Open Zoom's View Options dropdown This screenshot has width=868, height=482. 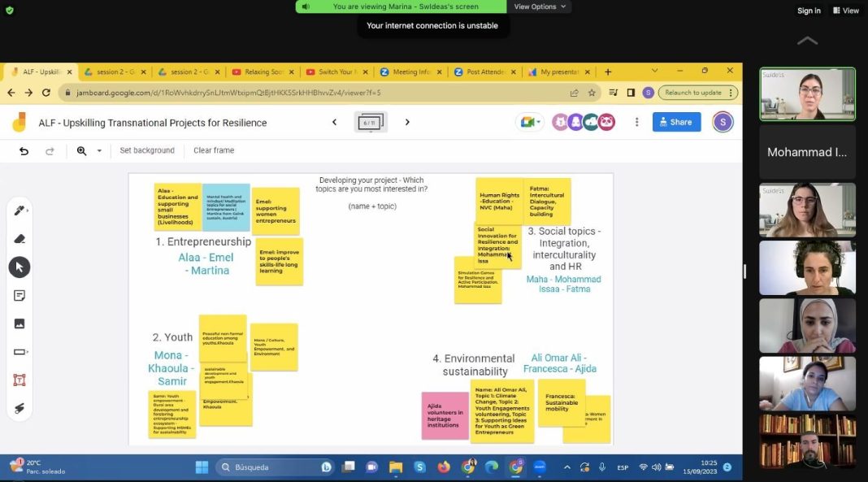(x=540, y=7)
